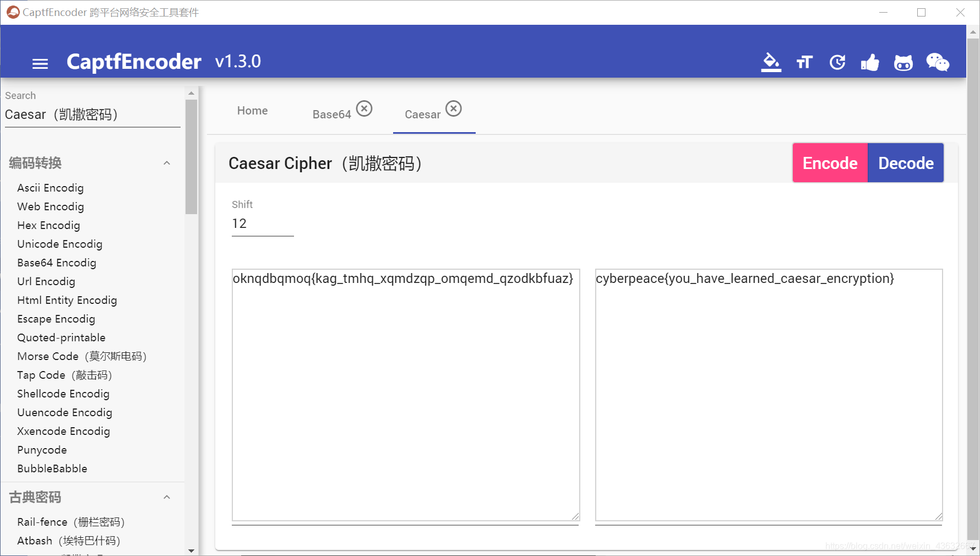The height and width of the screenshot is (556, 980).
Task: Minimize the CaptfEncoder window
Action: point(884,12)
